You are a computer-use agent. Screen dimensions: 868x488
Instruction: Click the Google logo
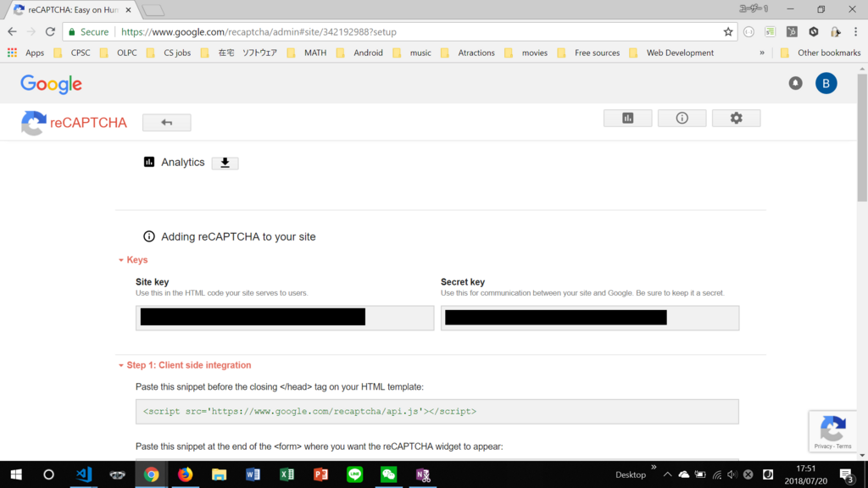51,84
